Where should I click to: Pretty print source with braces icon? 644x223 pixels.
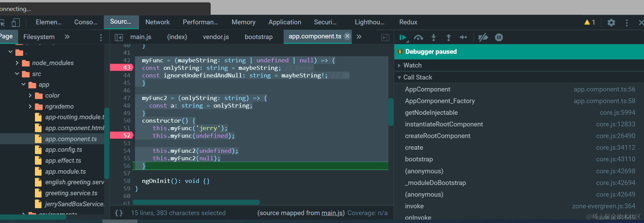coord(119,213)
